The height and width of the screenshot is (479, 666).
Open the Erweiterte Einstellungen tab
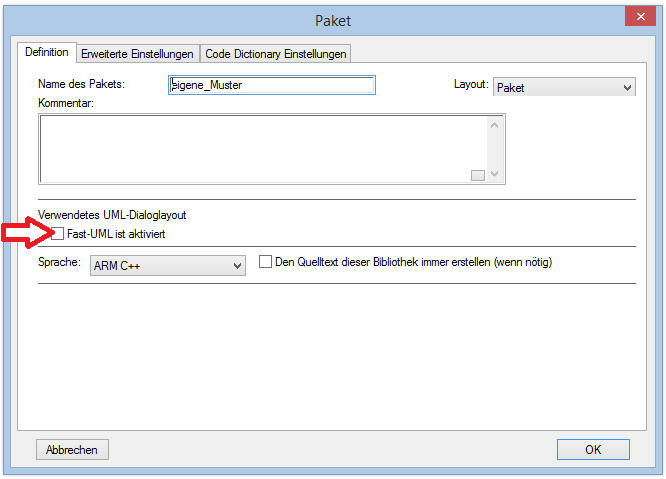(137, 54)
